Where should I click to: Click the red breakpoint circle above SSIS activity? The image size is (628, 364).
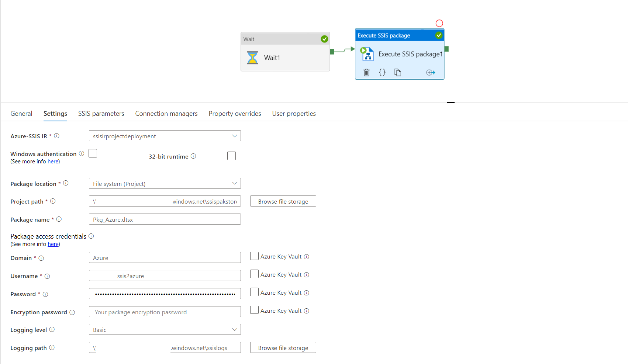439,23
